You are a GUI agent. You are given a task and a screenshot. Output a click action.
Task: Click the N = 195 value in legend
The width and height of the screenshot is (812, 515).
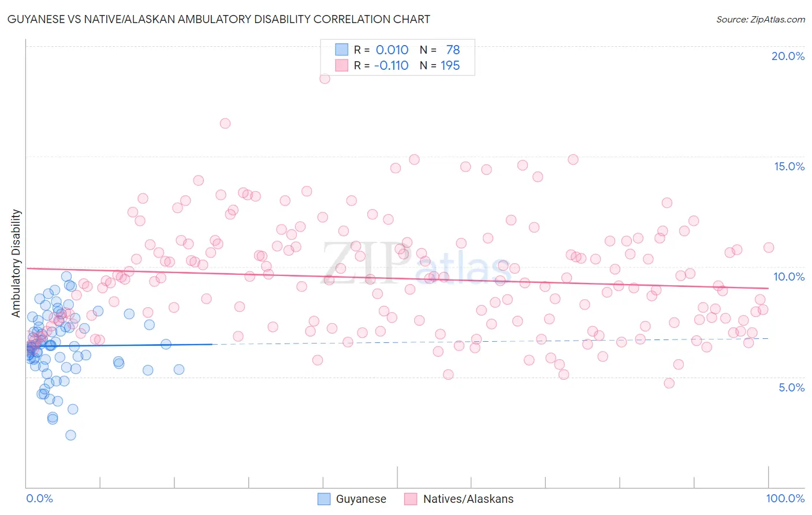(440, 65)
